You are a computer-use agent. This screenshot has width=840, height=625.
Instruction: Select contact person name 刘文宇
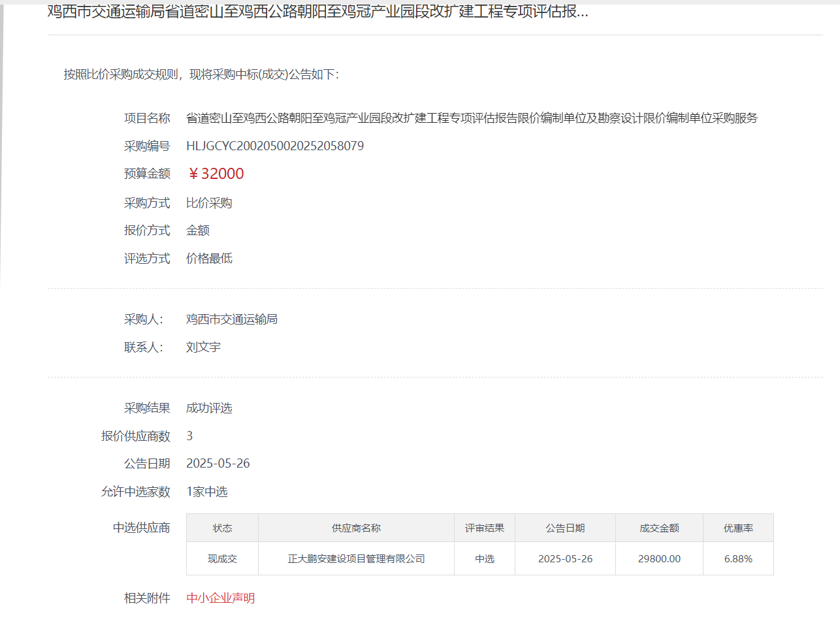pos(203,347)
